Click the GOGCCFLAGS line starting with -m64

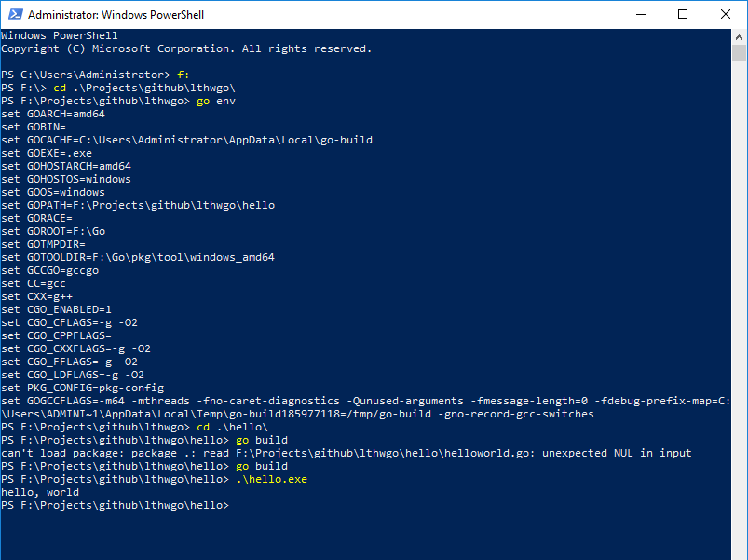365,401
